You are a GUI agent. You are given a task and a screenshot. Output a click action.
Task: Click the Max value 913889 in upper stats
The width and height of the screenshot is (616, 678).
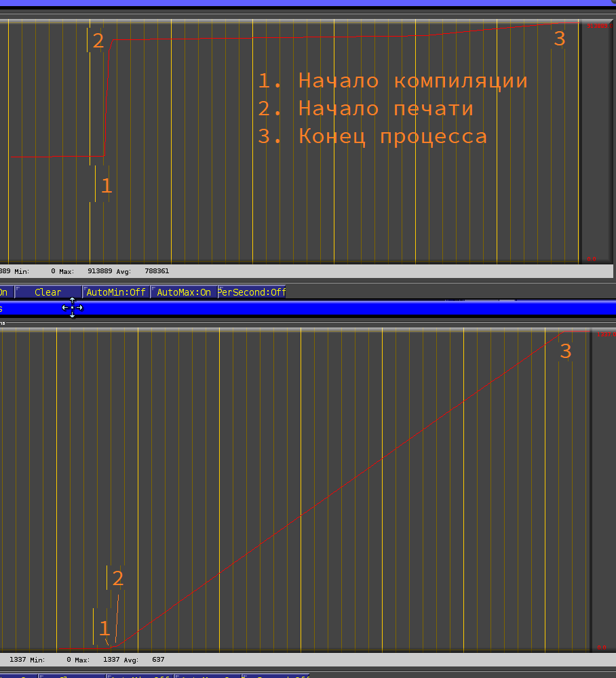[99, 271]
